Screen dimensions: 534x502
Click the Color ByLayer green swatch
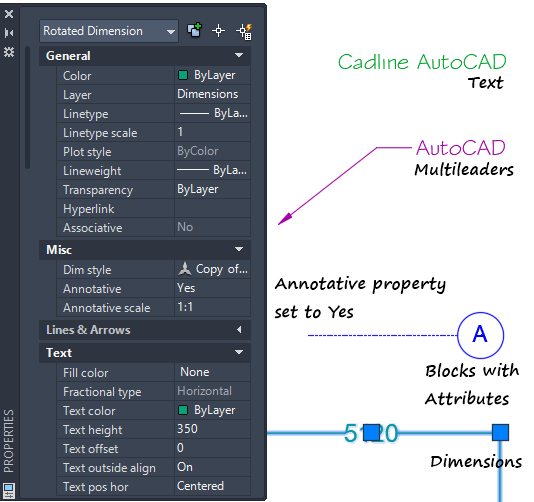tap(183, 75)
